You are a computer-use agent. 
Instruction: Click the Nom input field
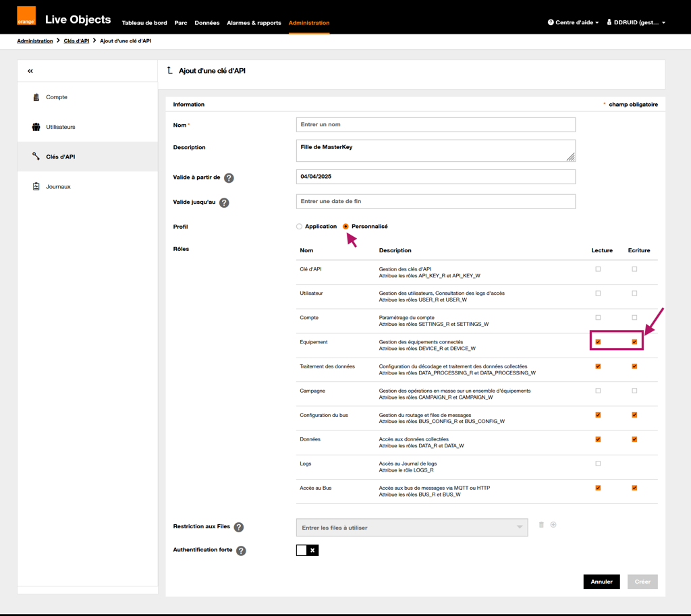pyautogui.click(x=436, y=125)
